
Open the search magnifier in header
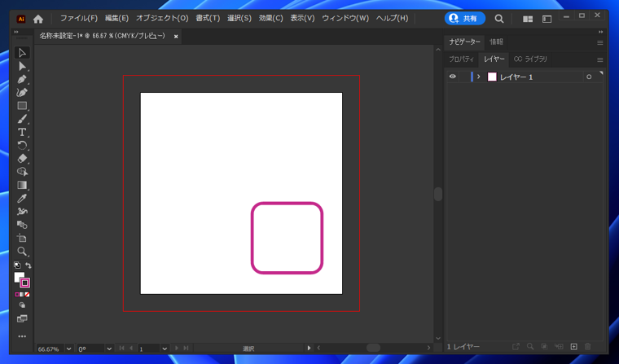pos(499,19)
